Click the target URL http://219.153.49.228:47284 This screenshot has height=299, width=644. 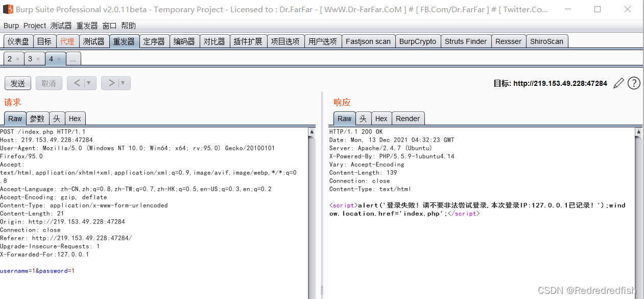pos(560,83)
